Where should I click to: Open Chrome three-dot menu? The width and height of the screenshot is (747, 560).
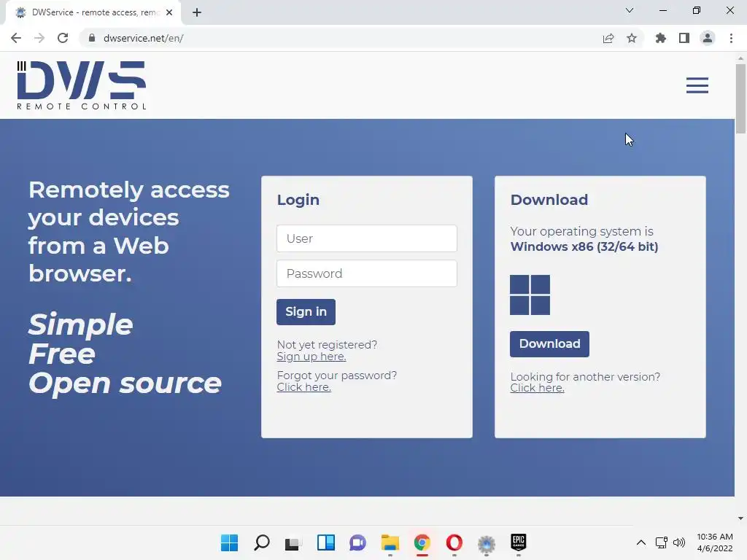click(x=731, y=38)
